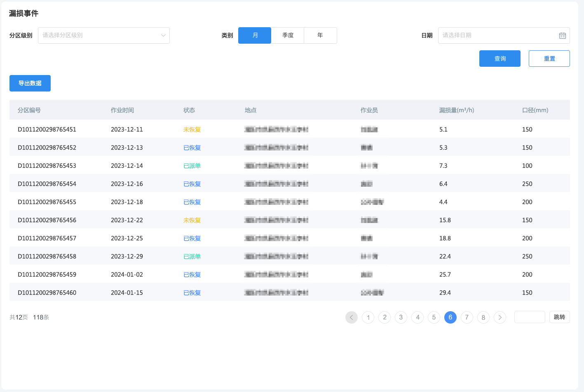Go to next page using right arrow
Image resolution: width=584 pixels, height=392 pixels.
(500, 317)
